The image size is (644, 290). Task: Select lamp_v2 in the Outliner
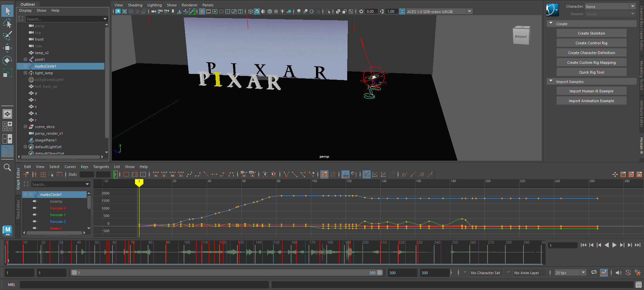click(42, 53)
